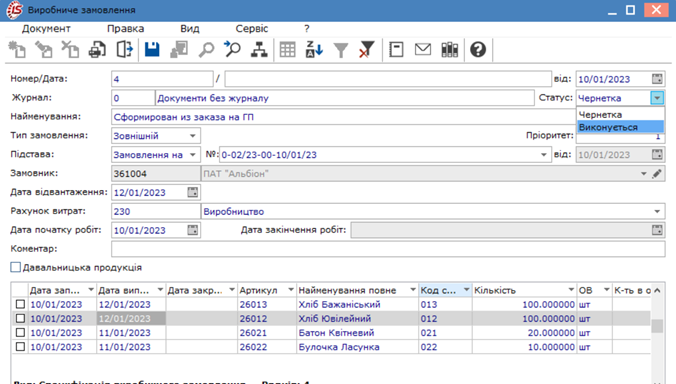Open the document links hierarchy icon

click(x=259, y=50)
